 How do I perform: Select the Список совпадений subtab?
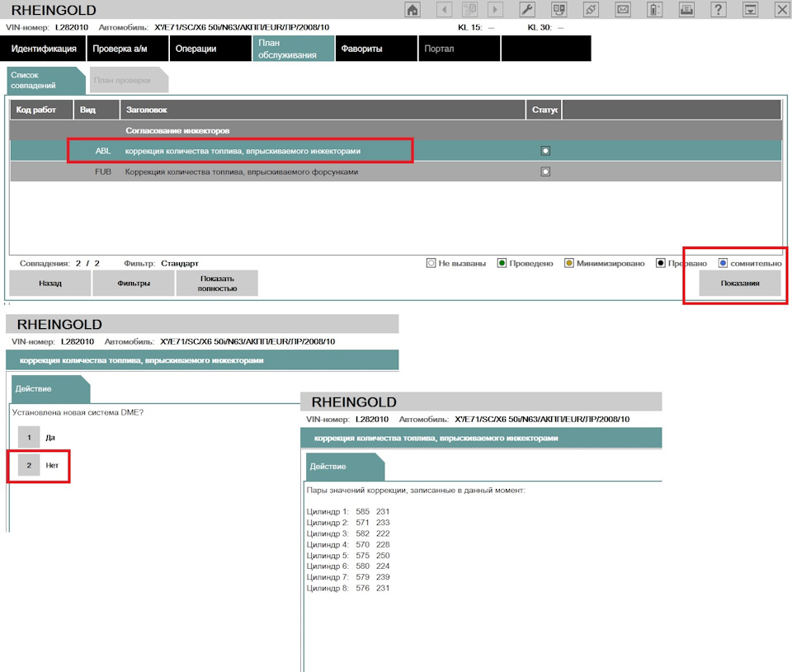[45, 80]
